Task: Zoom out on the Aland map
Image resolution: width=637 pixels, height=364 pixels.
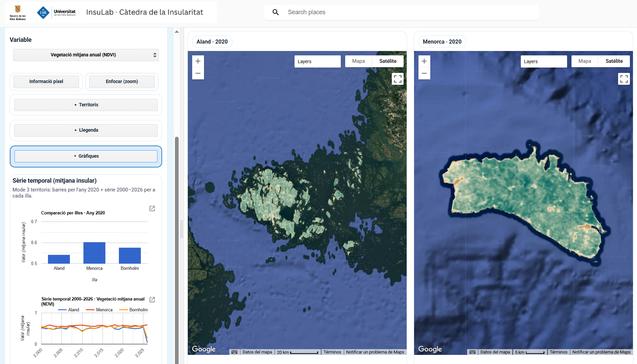Action: [198, 73]
